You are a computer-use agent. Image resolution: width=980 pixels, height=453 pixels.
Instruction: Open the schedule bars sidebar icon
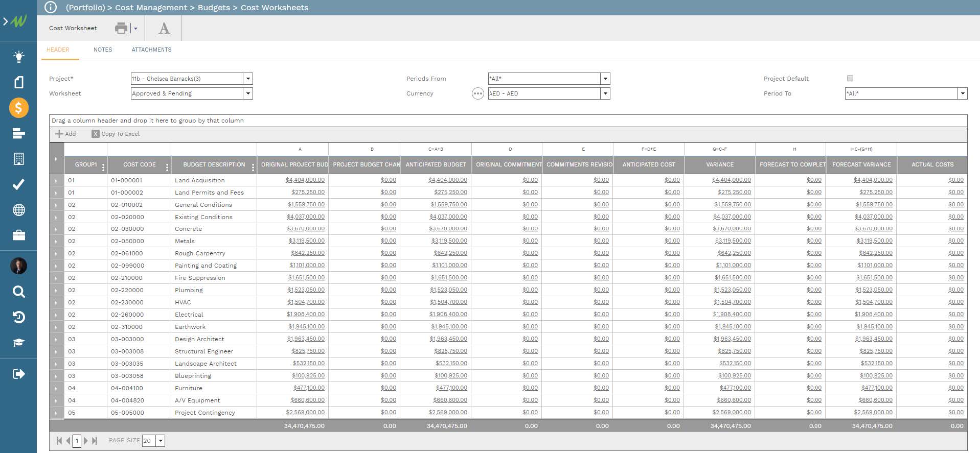click(x=18, y=133)
